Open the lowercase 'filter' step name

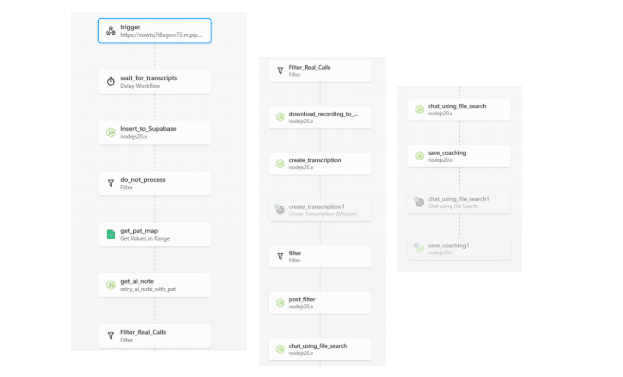(295, 253)
